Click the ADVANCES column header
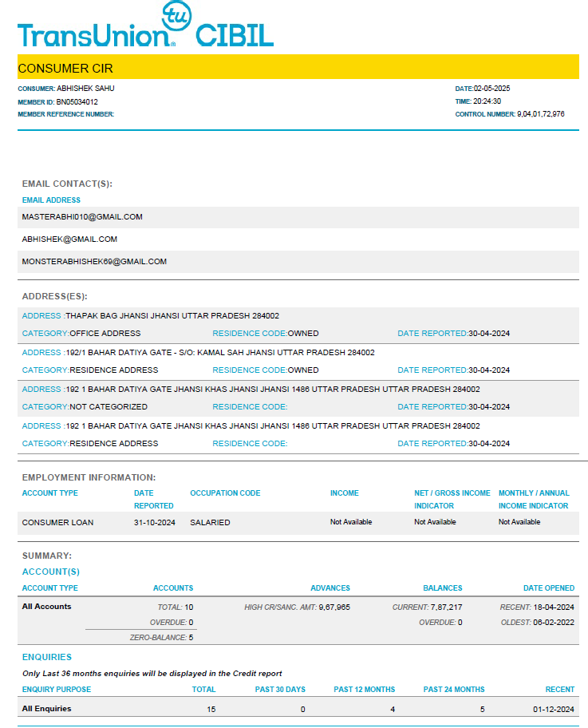The image size is (588, 728). 330,588
